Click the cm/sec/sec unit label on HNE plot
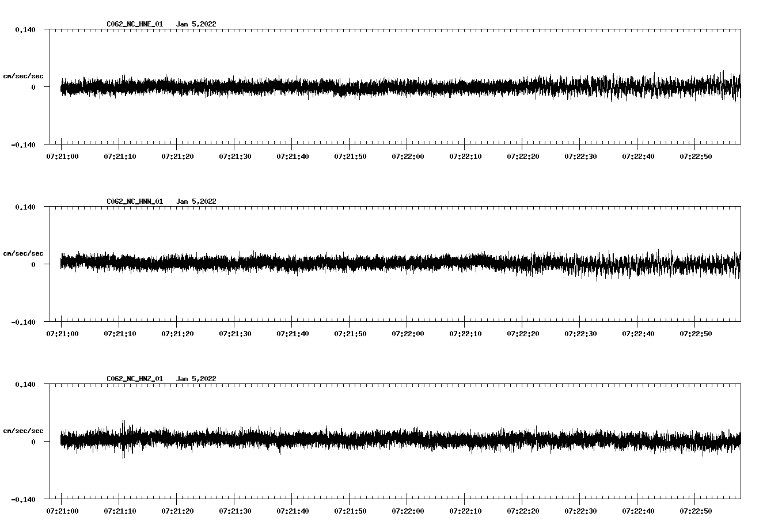Viewport: 782px width, 532px height. pyautogui.click(x=23, y=76)
